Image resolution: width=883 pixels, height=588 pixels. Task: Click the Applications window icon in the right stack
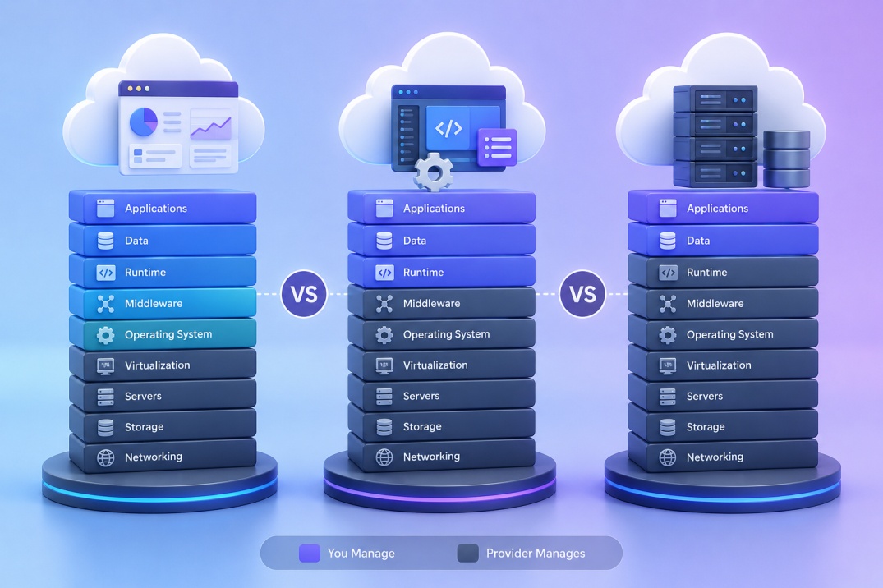667,209
